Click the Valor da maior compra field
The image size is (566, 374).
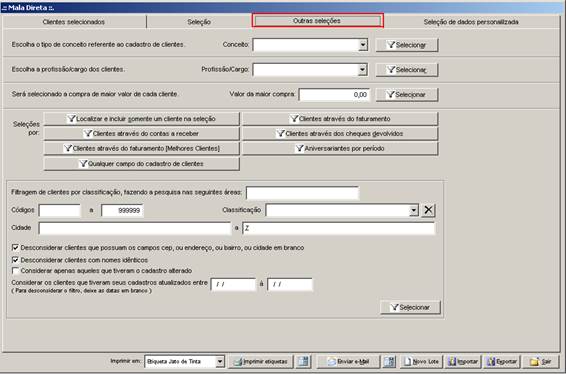[x=334, y=95]
